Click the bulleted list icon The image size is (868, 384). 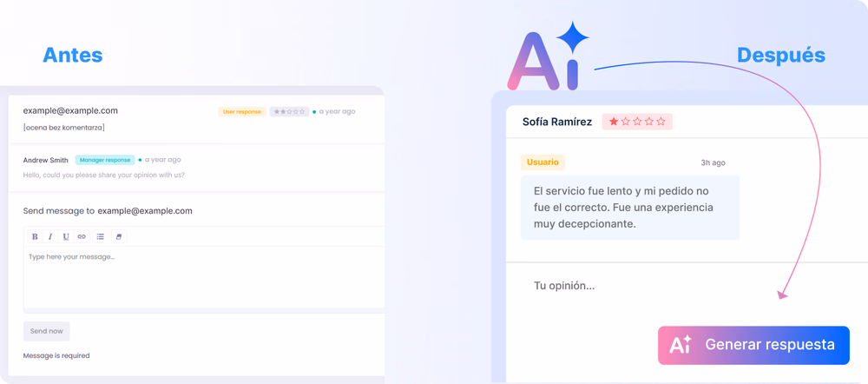point(100,236)
